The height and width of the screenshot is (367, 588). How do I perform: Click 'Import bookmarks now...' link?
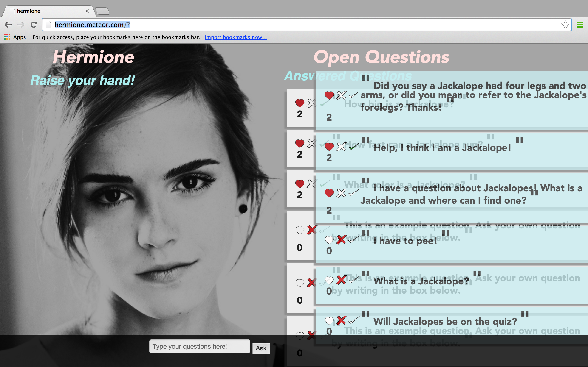235,37
